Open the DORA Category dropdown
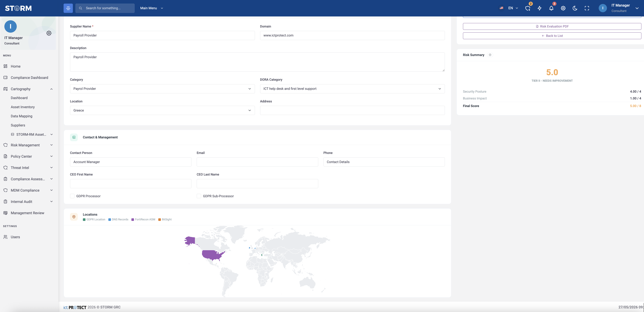The width and height of the screenshot is (644, 312). click(352, 89)
